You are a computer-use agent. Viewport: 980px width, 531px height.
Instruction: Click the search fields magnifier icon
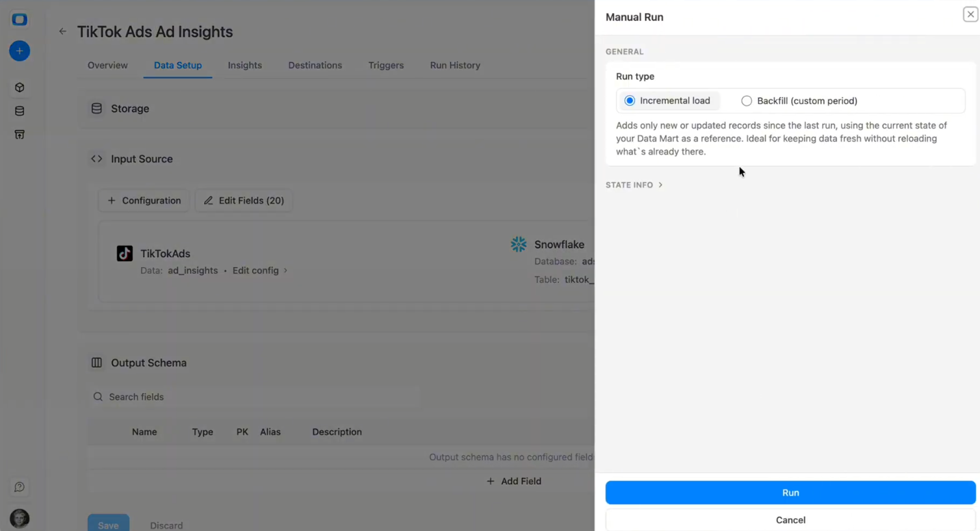point(97,396)
